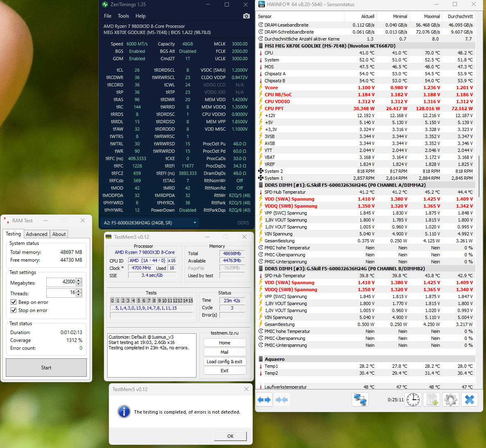Open the About tab in RAM Test
486x448 pixels.
click(59, 234)
